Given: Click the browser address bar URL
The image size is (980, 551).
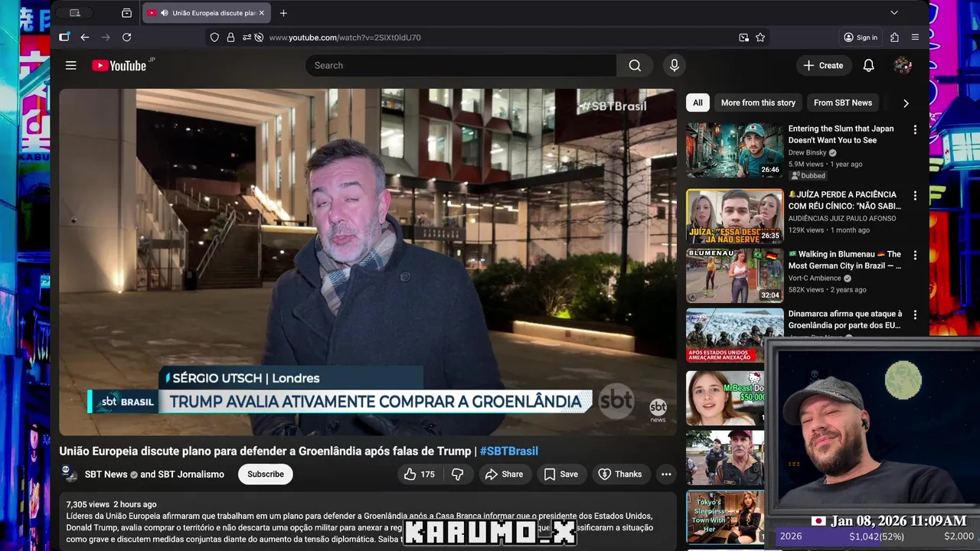Looking at the screenshot, I should pyautogui.click(x=345, y=37).
